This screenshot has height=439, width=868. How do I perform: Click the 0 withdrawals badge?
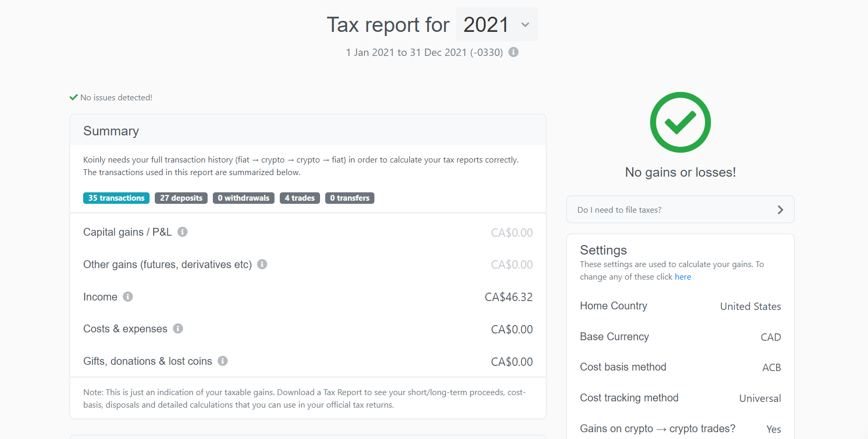point(244,198)
